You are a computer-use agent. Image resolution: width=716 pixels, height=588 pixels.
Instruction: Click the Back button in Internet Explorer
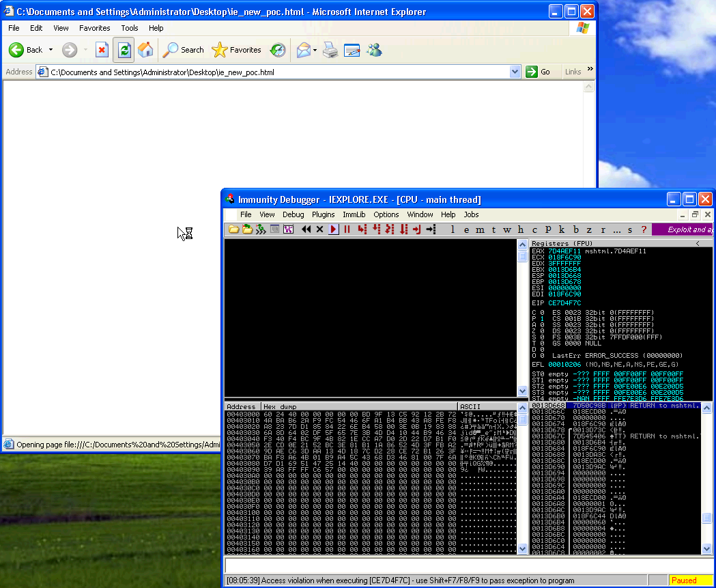(26, 50)
